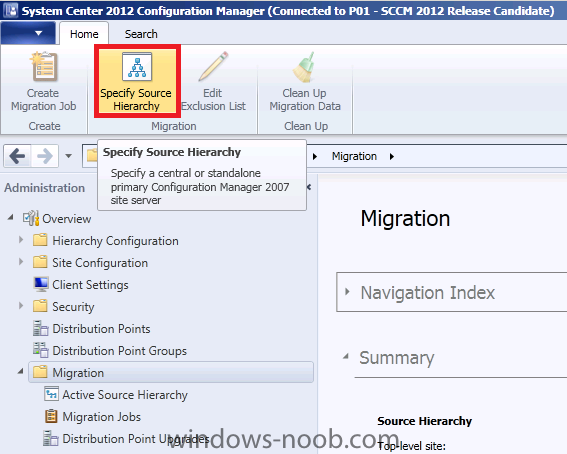
Task: Go back with the left arrow button
Action: (17, 156)
